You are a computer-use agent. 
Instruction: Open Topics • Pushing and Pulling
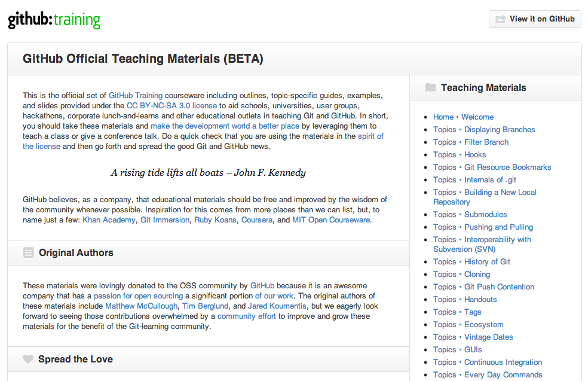(x=483, y=227)
